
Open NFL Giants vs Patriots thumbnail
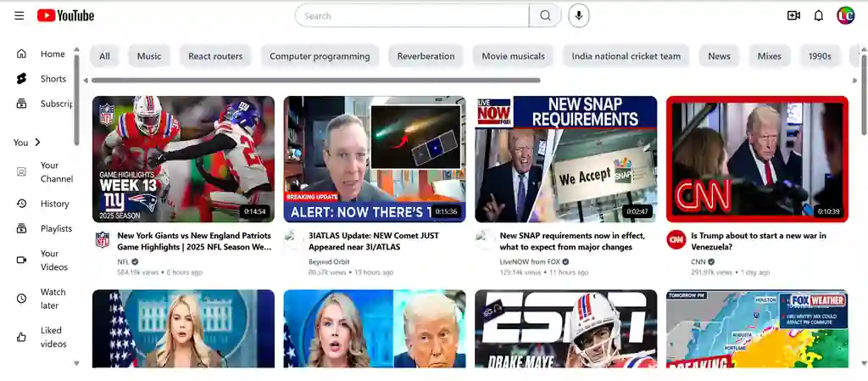click(183, 159)
